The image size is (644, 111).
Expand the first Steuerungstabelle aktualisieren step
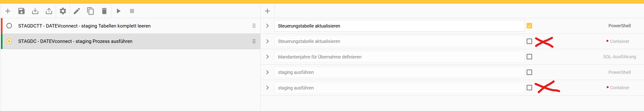[x=267, y=26]
